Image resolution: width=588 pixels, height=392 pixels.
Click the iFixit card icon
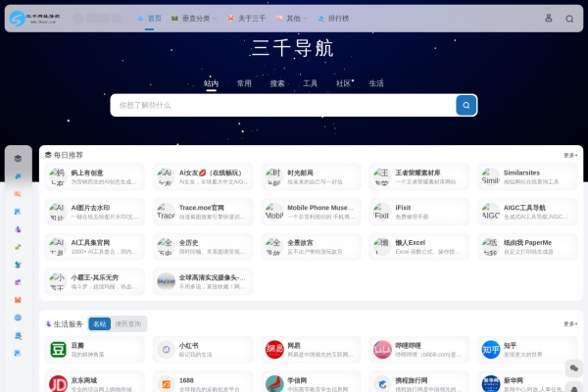(382, 212)
